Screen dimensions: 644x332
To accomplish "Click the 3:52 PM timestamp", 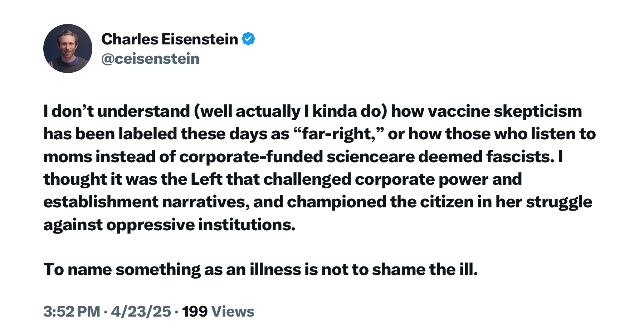I will [72, 311].
